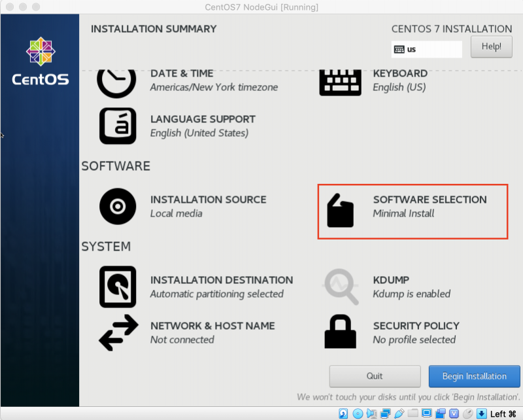This screenshot has height=420, width=523.
Task: Click the Keyboard layout icon
Action: click(x=340, y=82)
